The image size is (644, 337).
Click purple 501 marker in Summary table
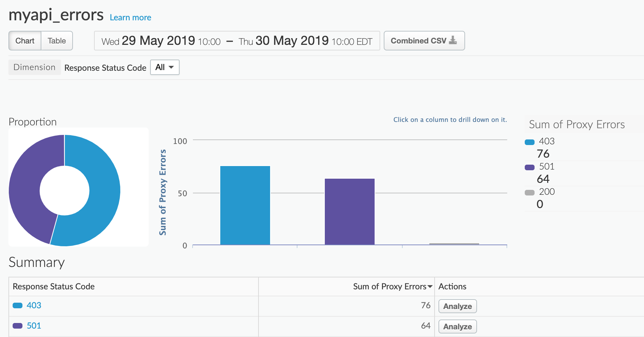18,326
